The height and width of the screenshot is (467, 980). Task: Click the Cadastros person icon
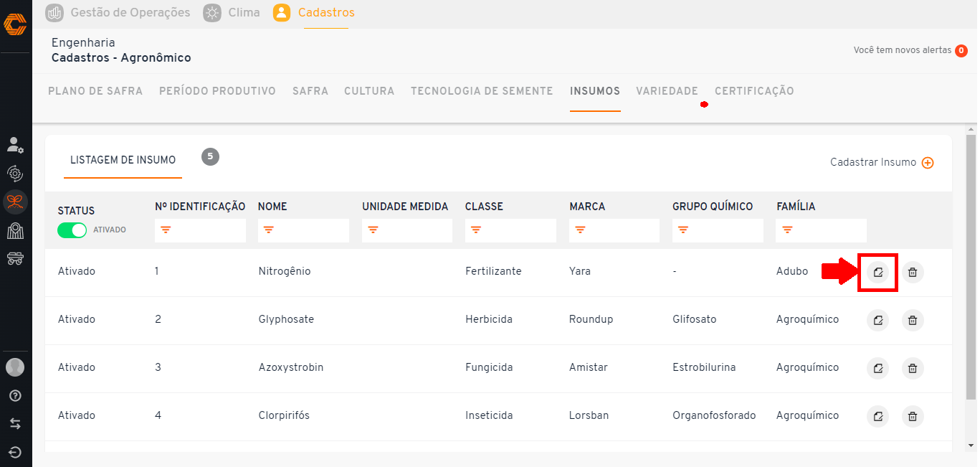282,13
